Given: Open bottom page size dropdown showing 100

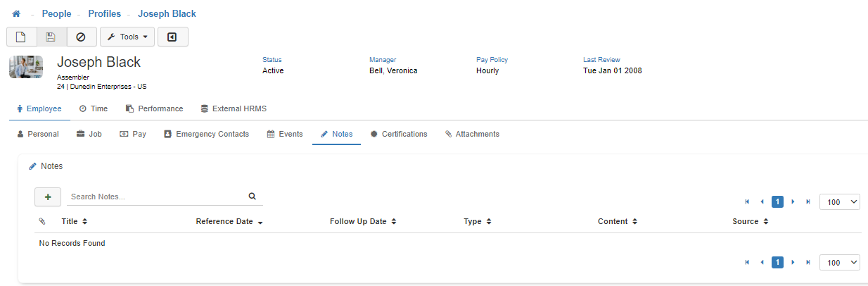Looking at the screenshot, I should coord(840,263).
